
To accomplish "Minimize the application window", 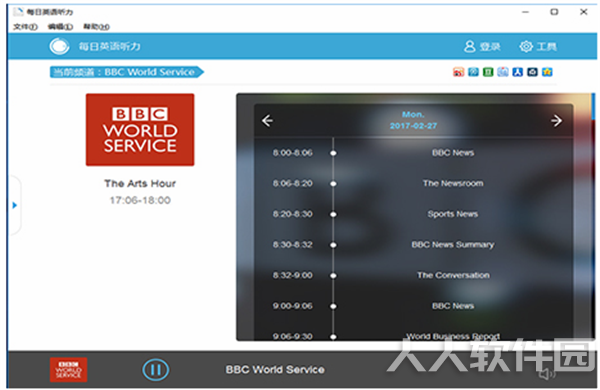I will (525, 12).
